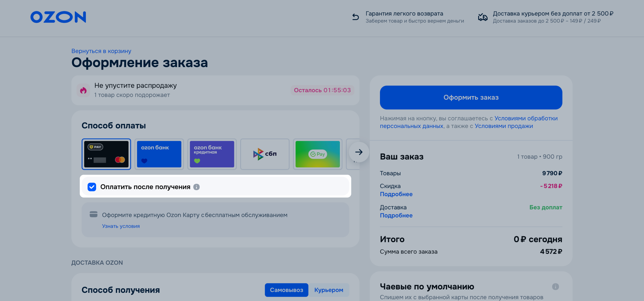Select the СБП payment method
Image resolution: width=644 pixels, height=301 pixels.
265,154
